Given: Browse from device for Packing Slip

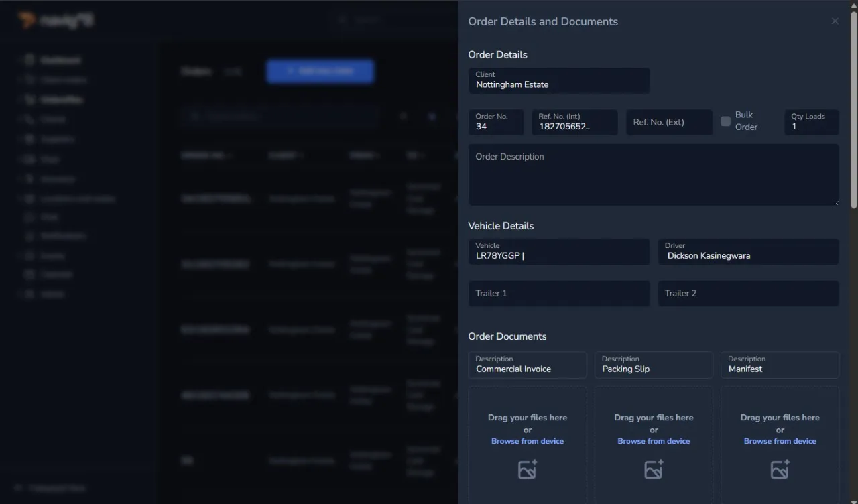Looking at the screenshot, I should pyautogui.click(x=654, y=441).
